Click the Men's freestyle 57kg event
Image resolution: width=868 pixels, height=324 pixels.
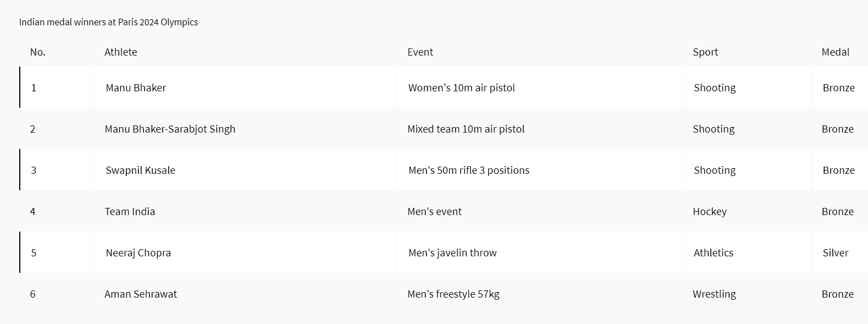pyautogui.click(x=453, y=294)
